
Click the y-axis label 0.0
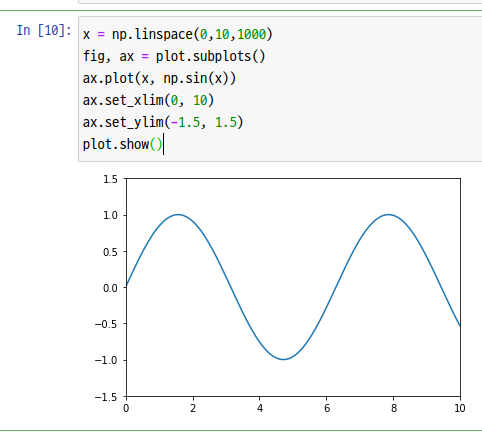[x=110, y=288]
